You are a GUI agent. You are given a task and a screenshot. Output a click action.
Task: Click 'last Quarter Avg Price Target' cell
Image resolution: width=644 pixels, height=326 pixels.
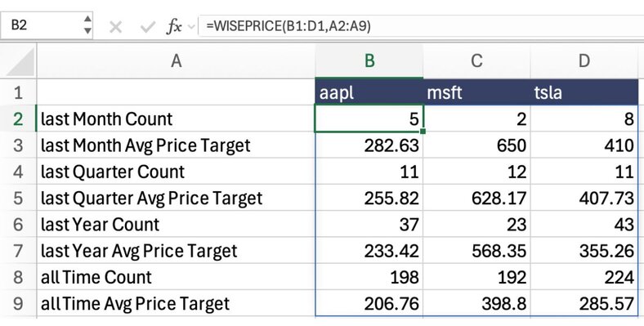[x=176, y=198]
